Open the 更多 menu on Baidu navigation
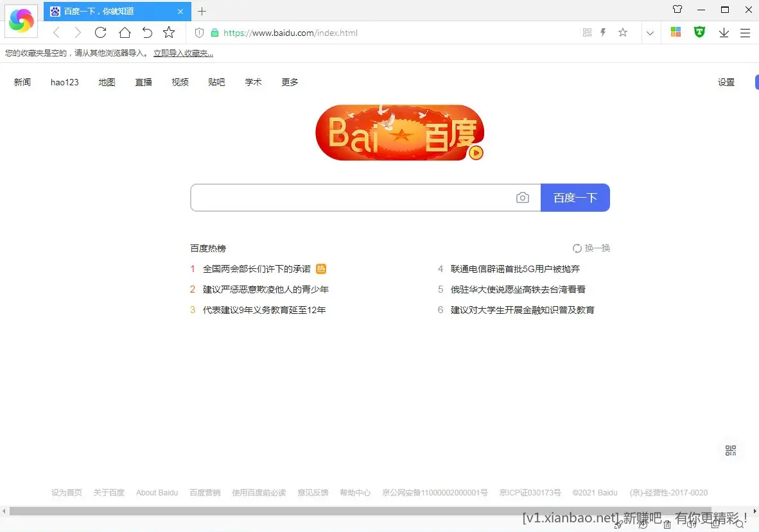 pyautogui.click(x=289, y=82)
